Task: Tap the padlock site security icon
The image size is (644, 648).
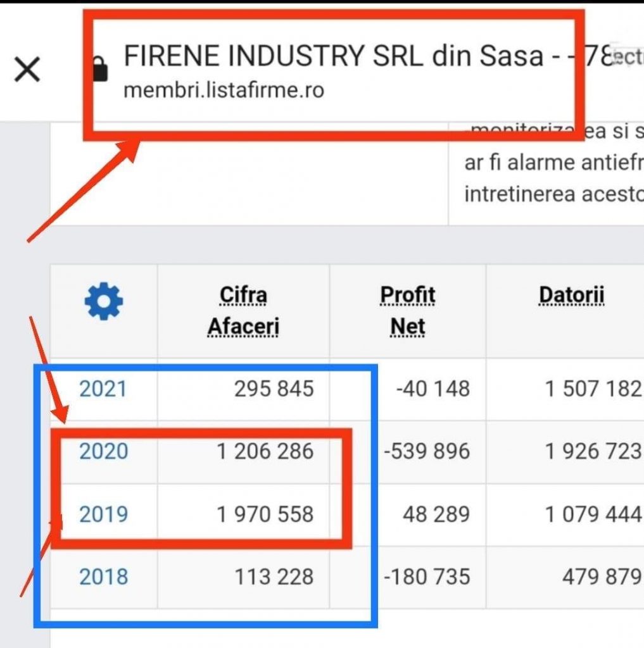Action: (x=101, y=68)
